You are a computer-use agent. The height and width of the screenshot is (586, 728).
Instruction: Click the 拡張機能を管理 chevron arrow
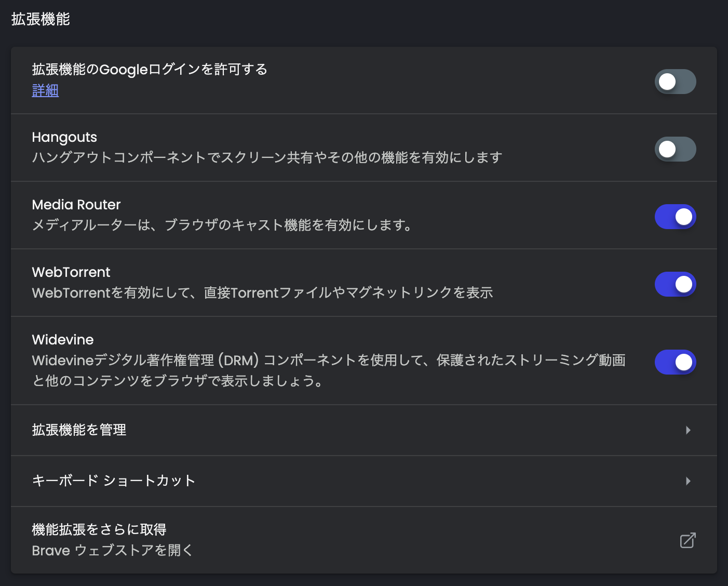(x=689, y=430)
